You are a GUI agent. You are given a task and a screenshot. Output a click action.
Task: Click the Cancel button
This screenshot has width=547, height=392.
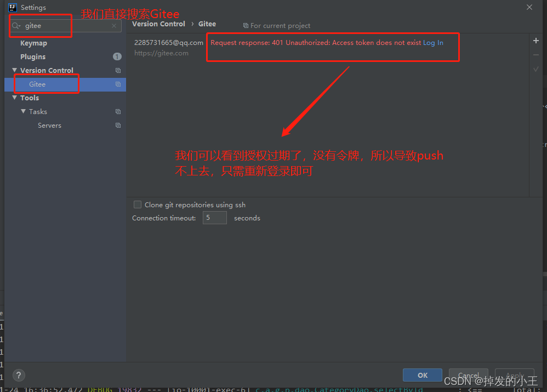coord(468,375)
